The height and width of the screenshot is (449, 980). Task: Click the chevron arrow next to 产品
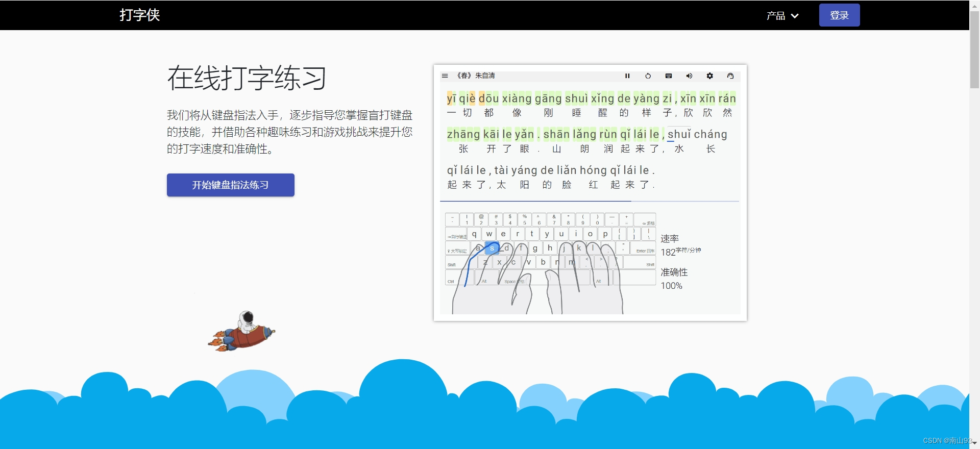(x=795, y=16)
